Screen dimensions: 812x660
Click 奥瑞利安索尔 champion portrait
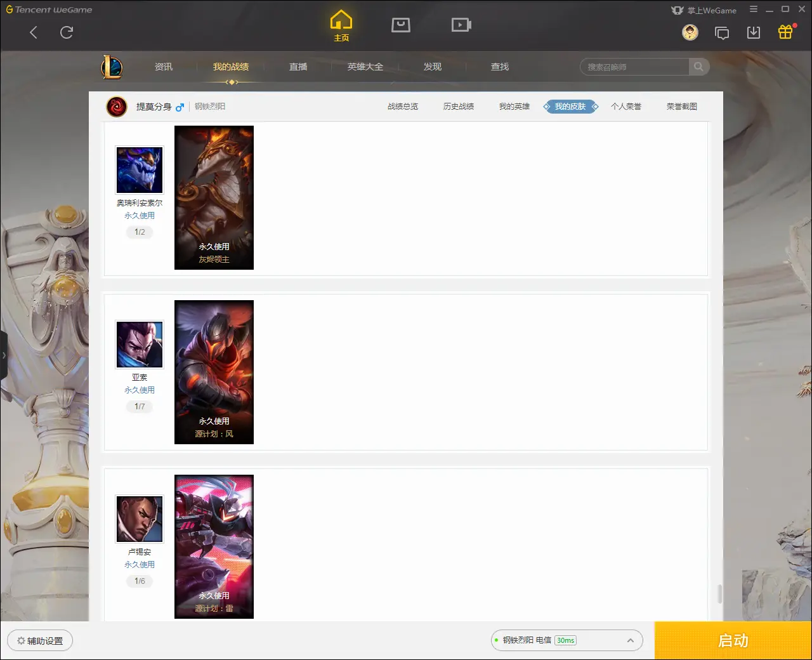click(140, 170)
